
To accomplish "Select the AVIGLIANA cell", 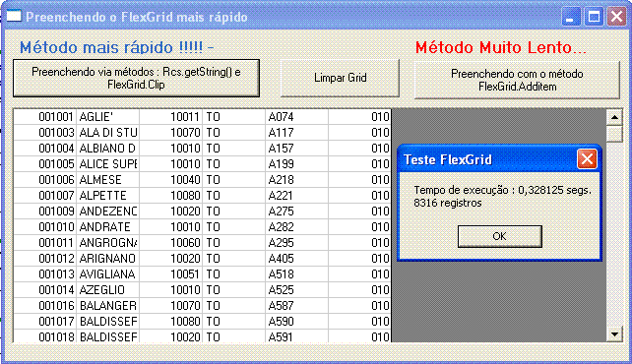I will tap(108, 273).
